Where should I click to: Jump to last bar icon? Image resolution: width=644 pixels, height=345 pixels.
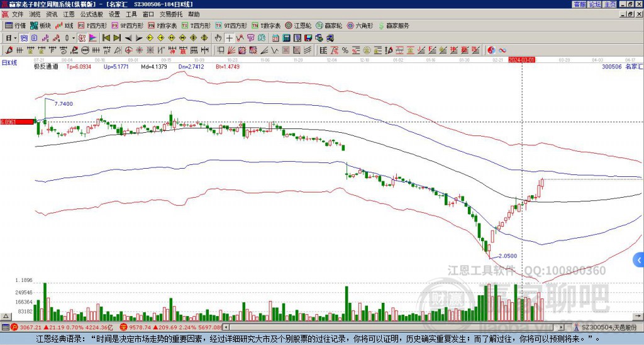[x=117, y=38]
